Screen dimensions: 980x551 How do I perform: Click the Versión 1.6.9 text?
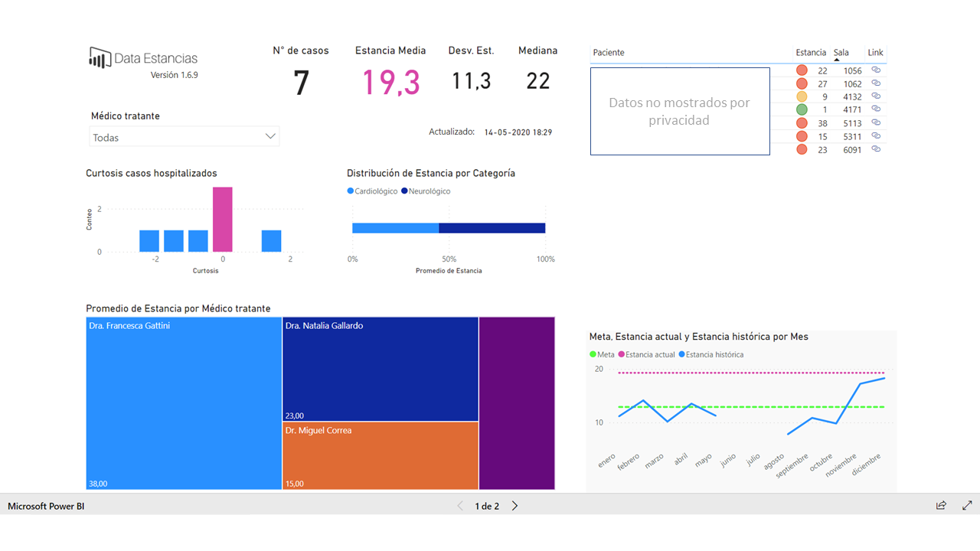click(175, 75)
